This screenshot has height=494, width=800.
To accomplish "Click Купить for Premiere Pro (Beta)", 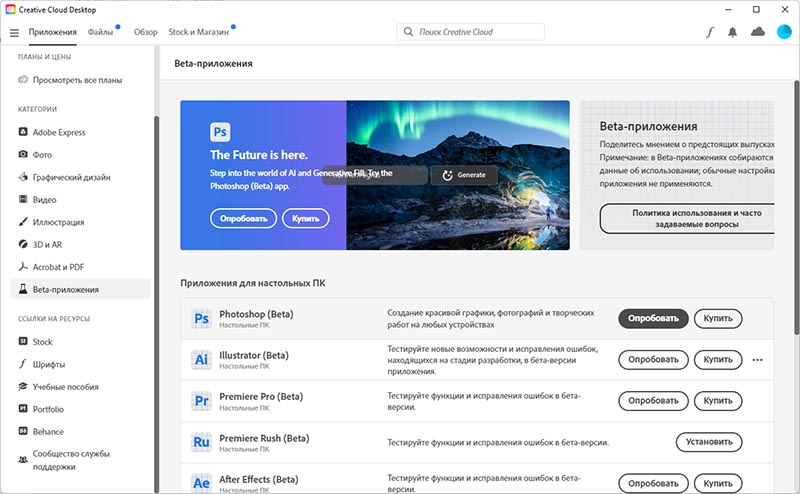I will click(x=718, y=401).
